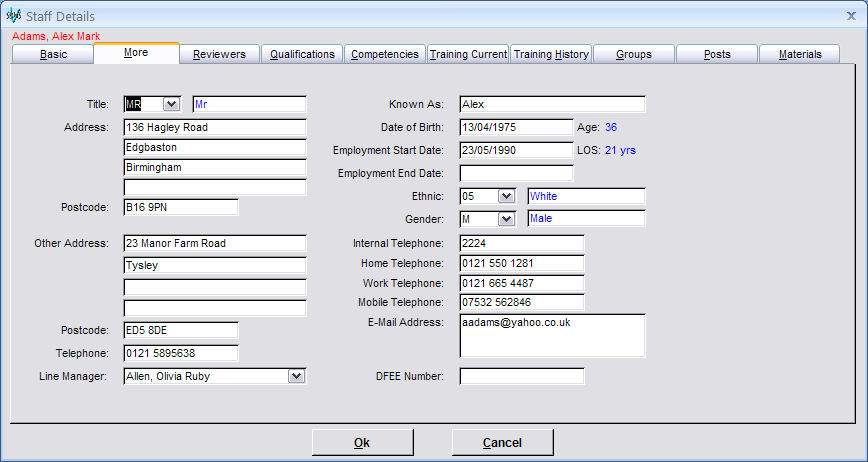Click the age value 36
The height and width of the screenshot is (462, 868).
coord(611,127)
